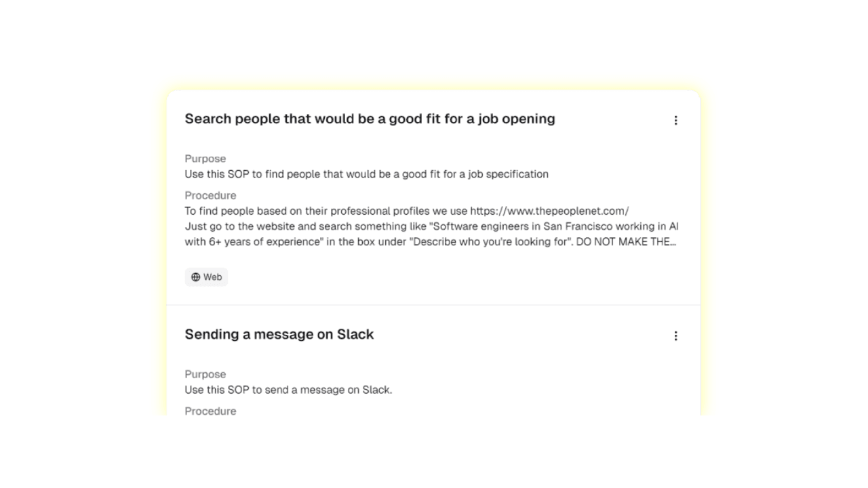Click the line starting "Just go to the website"

pyautogui.click(x=431, y=226)
